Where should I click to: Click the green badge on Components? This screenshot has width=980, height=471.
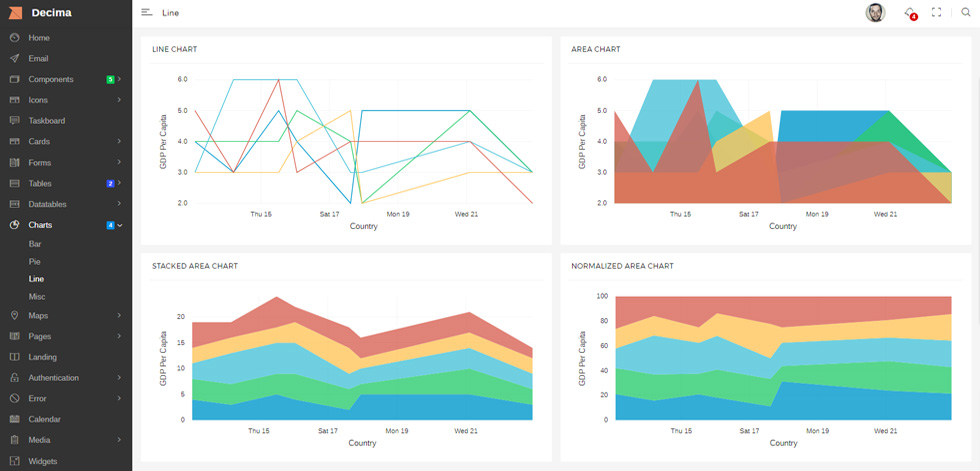point(110,79)
